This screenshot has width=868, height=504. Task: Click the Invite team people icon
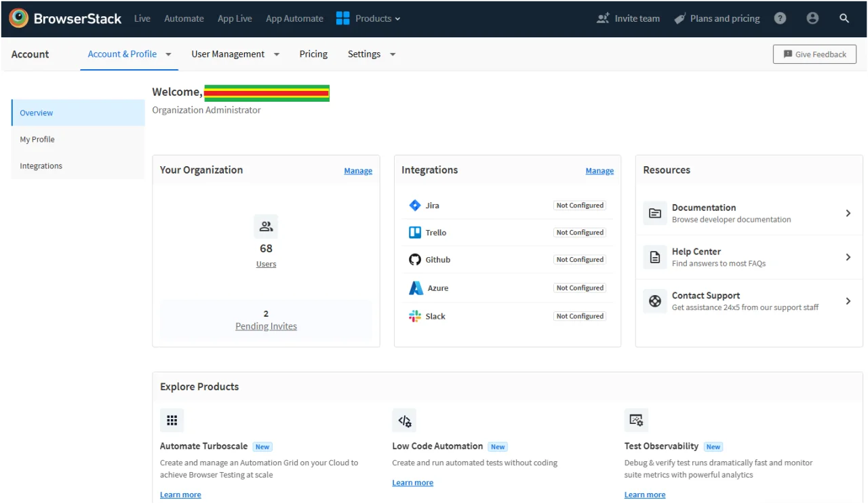[x=603, y=18]
